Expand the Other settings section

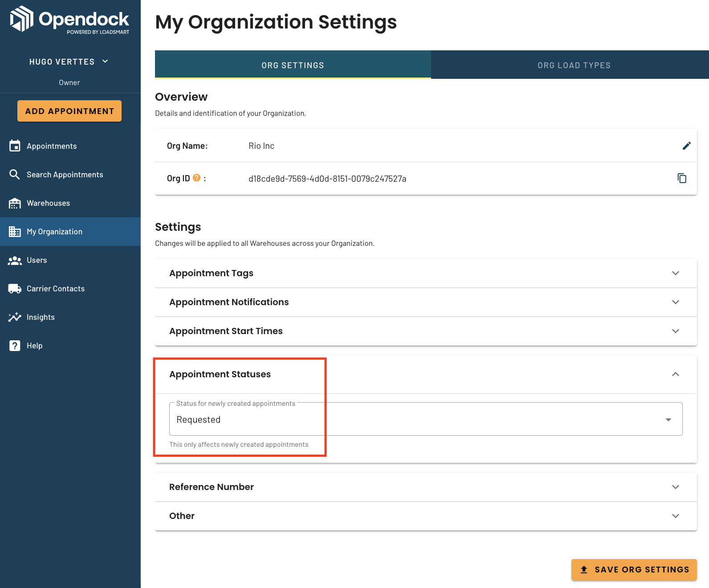[426, 516]
